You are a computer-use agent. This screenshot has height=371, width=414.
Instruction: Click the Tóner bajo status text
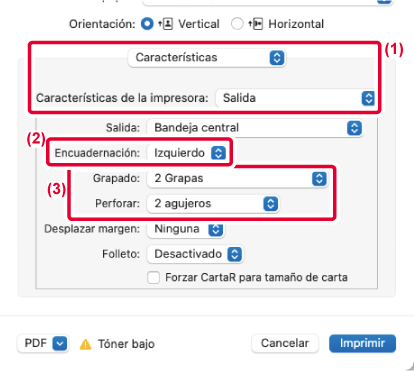(x=126, y=344)
